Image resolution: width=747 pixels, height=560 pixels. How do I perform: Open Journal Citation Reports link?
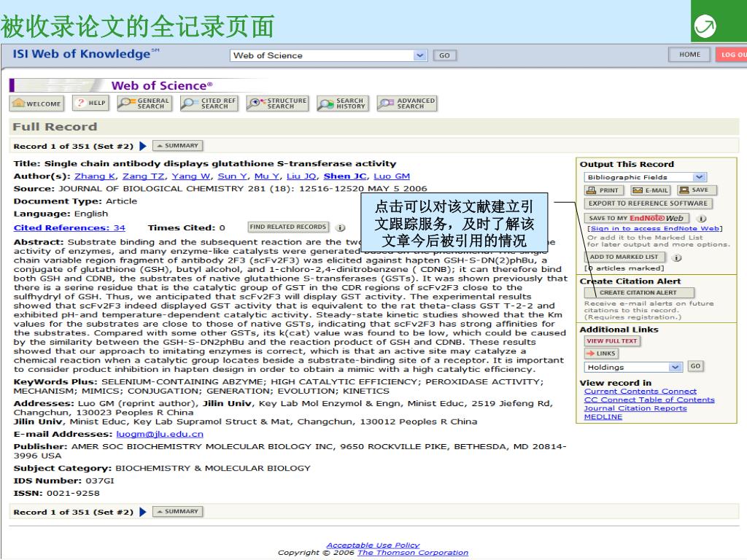pyautogui.click(x=635, y=408)
